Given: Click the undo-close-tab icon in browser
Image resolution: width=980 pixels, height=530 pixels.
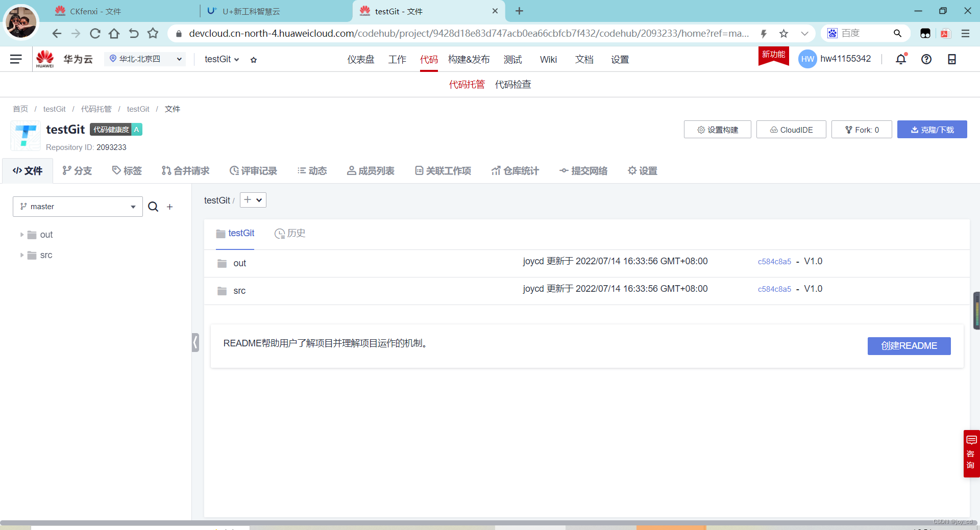Looking at the screenshot, I should [x=134, y=34].
